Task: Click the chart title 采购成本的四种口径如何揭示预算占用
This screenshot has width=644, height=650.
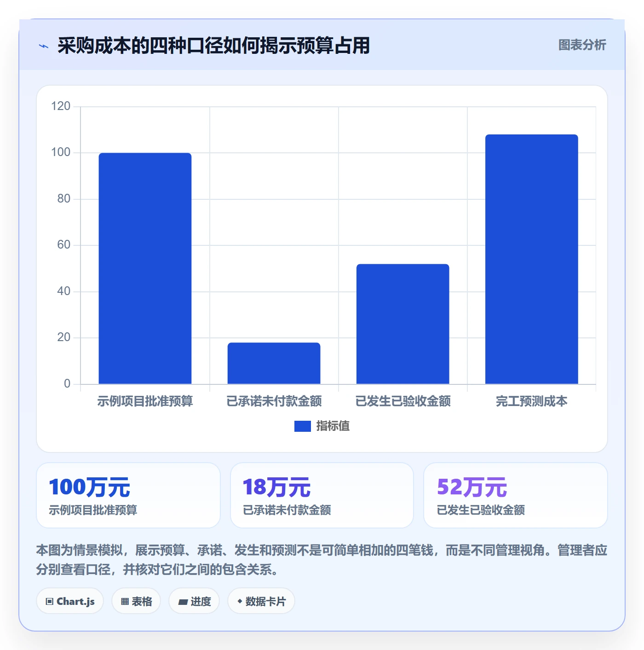Action: [x=213, y=46]
